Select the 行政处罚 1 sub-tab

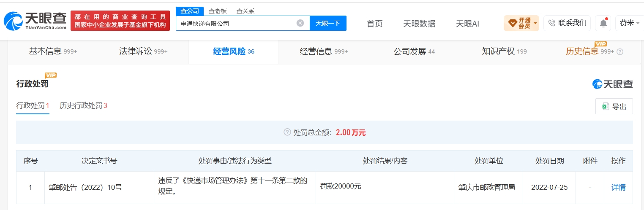coord(33,106)
